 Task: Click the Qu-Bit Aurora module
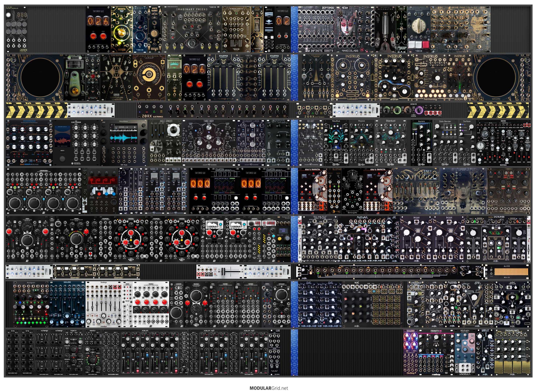click(x=421, y=143)
